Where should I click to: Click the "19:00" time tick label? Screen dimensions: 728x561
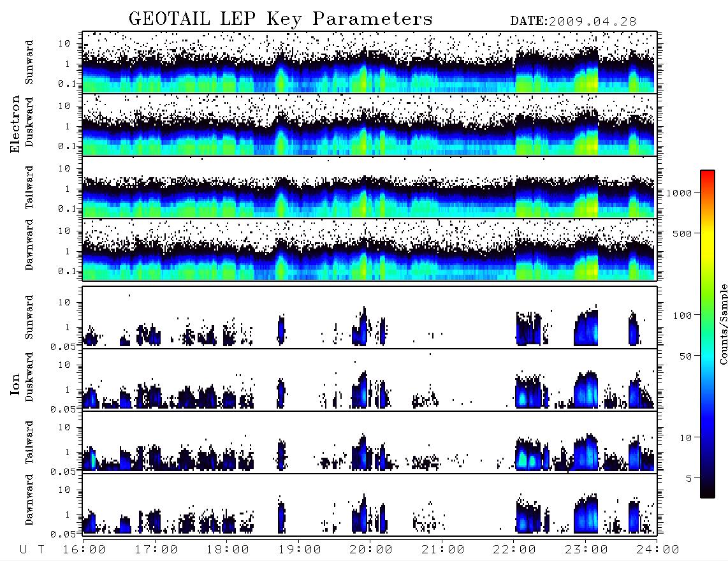click(x=300, y=550)
